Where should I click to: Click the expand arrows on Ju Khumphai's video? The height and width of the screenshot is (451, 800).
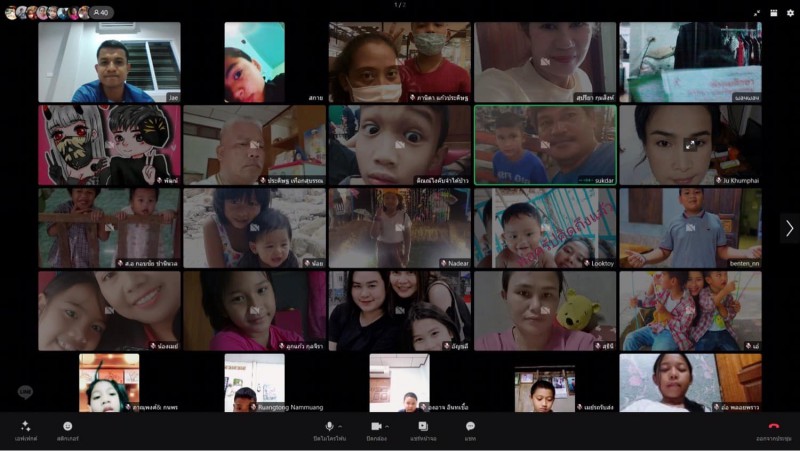(689, 145)
